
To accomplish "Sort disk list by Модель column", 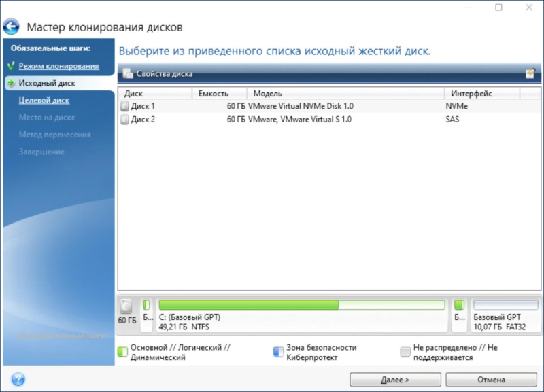I will click(x=345, y=94).
